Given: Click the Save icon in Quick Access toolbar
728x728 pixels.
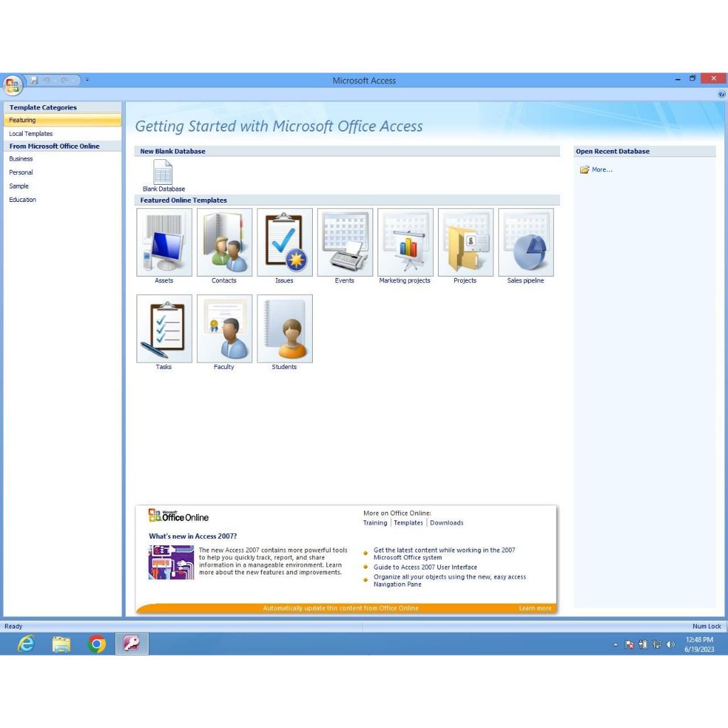Looking at the screenshot, I should (x=35, y=80).
